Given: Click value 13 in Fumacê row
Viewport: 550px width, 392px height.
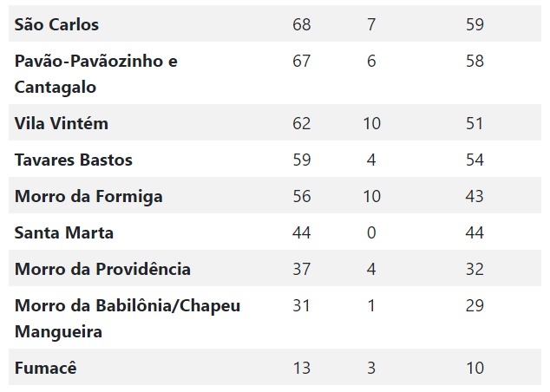Looking at the screenshot, I should (302, 369).
